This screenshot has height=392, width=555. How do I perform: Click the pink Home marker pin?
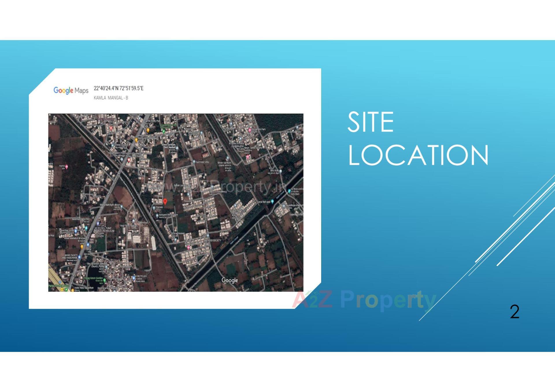(x=67, y=167)
